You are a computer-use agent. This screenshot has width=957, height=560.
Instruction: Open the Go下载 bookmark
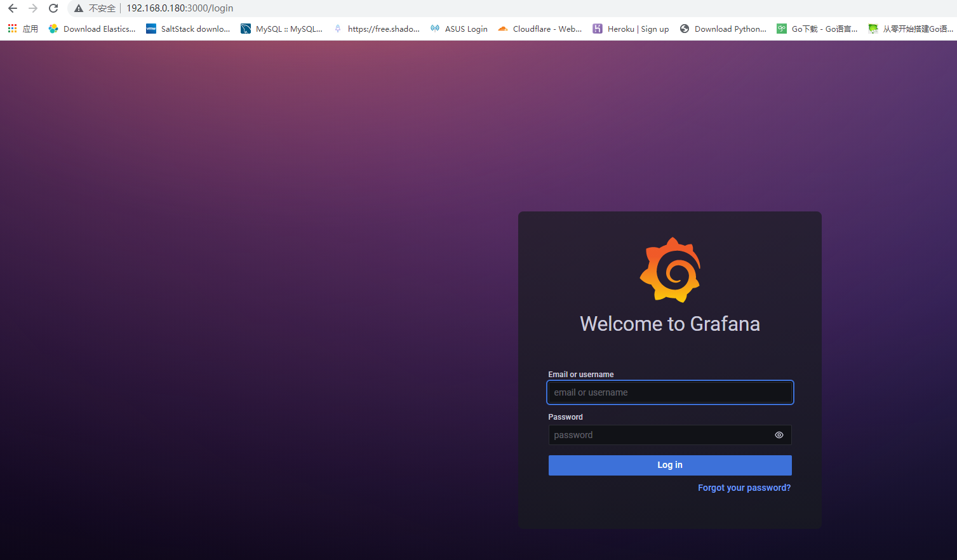(817, 29)
